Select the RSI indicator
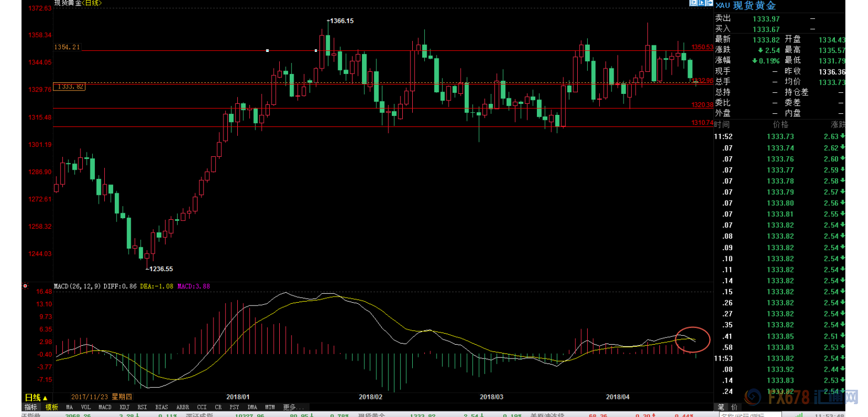 coord(142,407)
